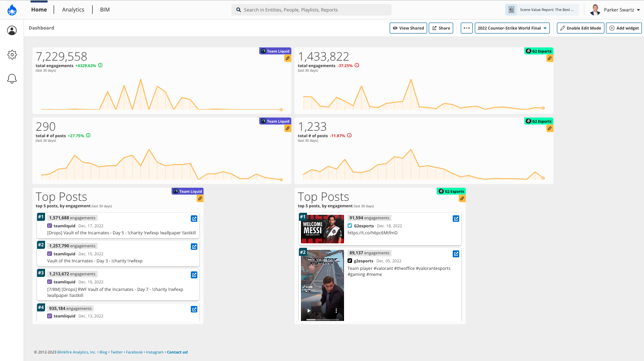This screenshot has height=361, width=644.
Task: Click link icon on G2 Esports Top Posts
Action: [462, 198]
